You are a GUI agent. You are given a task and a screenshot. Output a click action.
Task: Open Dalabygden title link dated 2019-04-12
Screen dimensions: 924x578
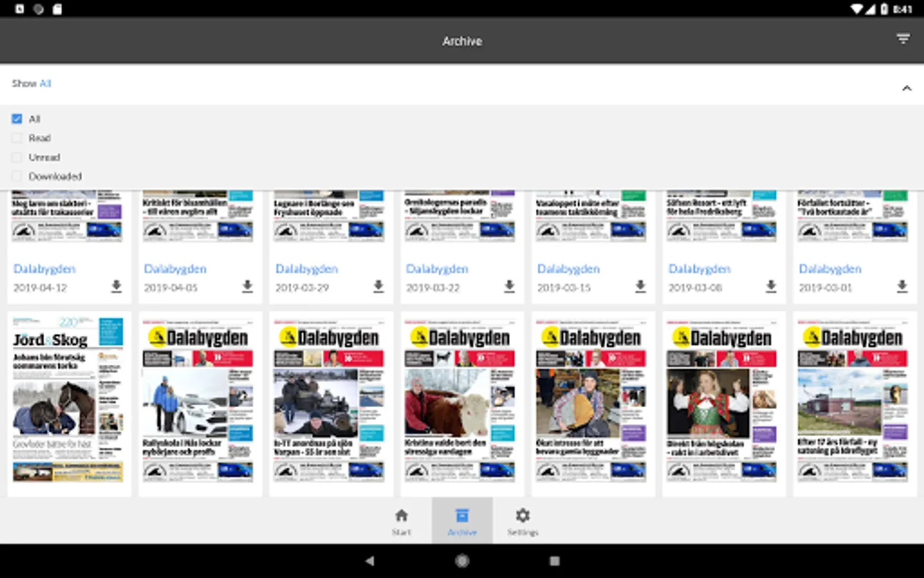pos(44,268)
